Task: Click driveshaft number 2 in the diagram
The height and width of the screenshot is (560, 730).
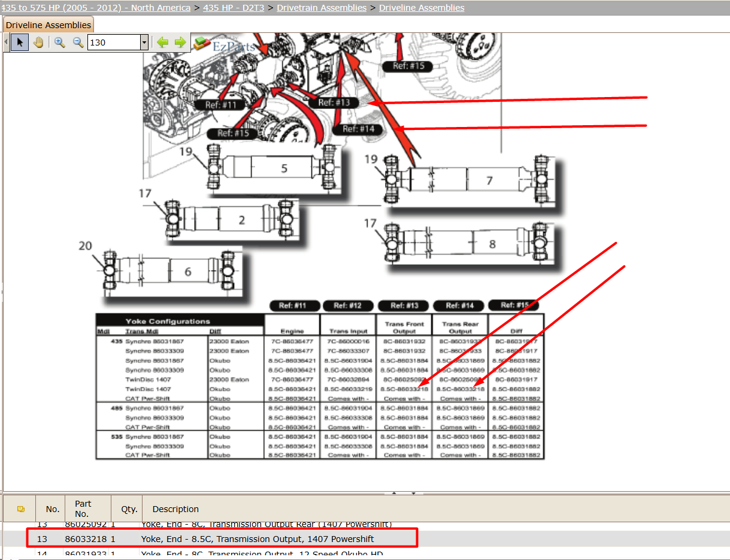Action: [x=242, y=220]
